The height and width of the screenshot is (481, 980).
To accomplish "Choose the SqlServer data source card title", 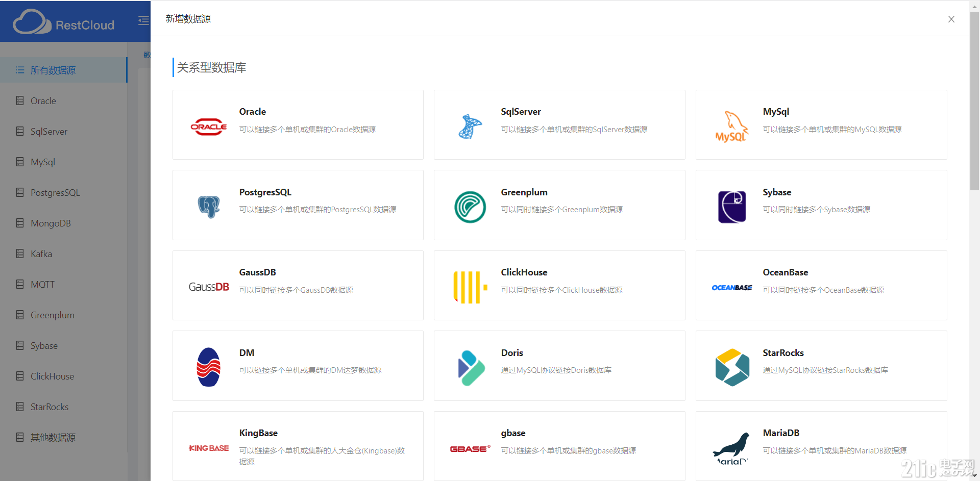I will coord(521,112).
